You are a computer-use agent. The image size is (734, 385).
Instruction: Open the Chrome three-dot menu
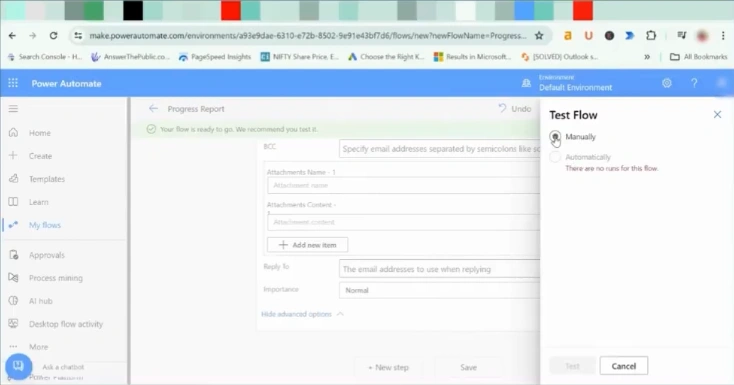click(x=723, y=36)
